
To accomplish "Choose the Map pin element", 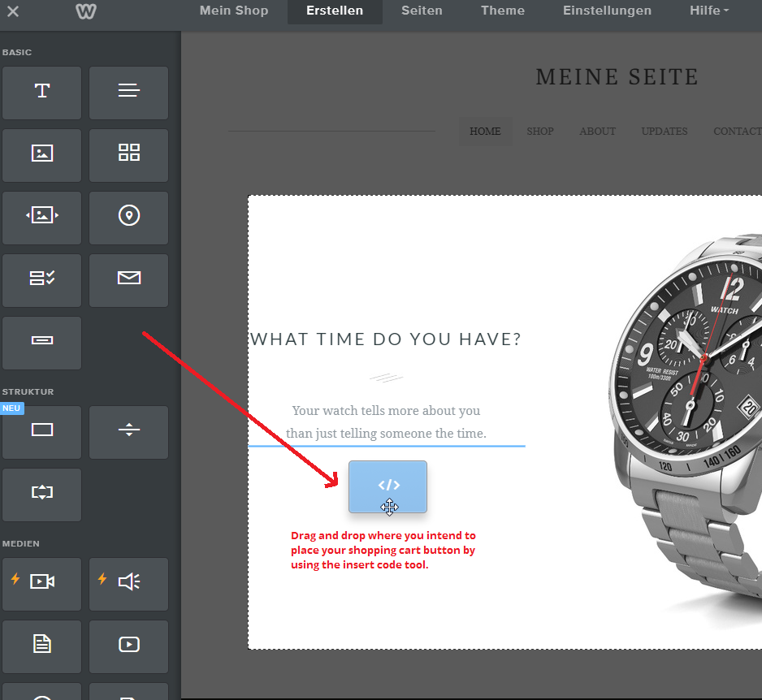I will [x=129, y=218].
